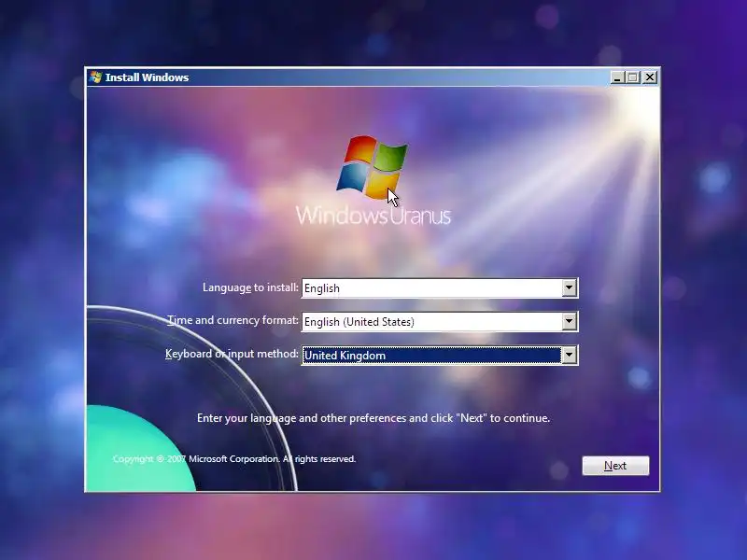Image resolution: width=747 pixels, height=560 pixels.
Task: Click the "Windows Uranus" branding text
Action: click(373, 216)
